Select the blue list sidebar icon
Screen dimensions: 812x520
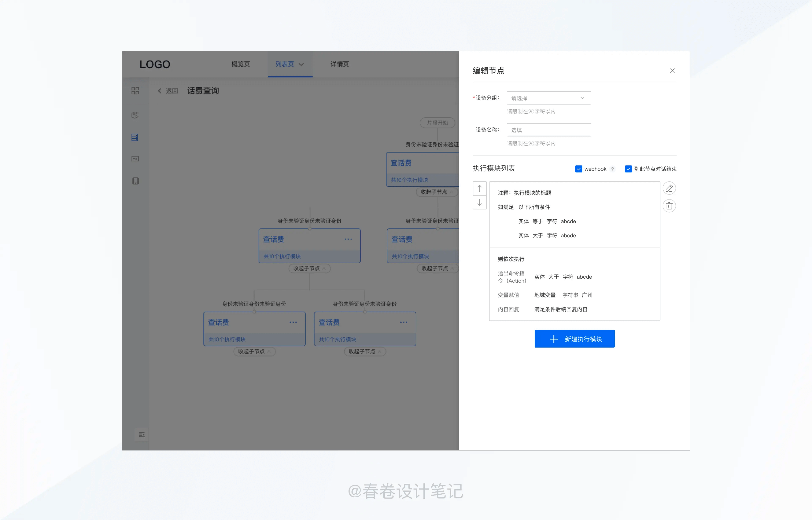(x=135, y=138)
